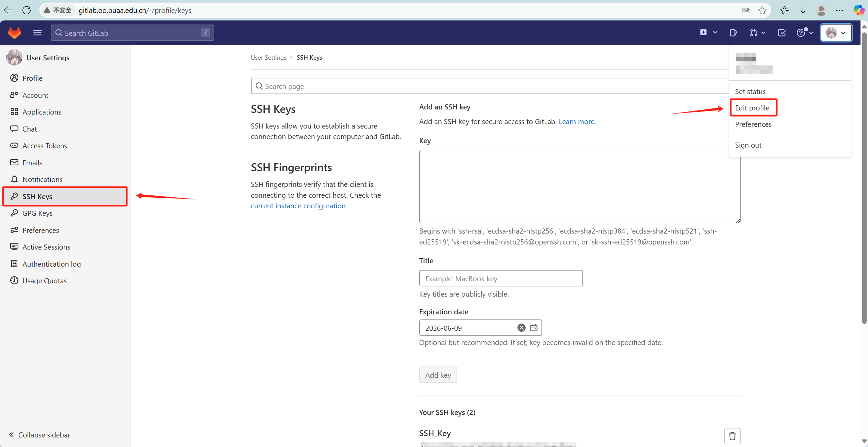This screenshot has width=868, height=447.
Task: Open the Issues icon in top bar
Action: (x=733, y=33)
